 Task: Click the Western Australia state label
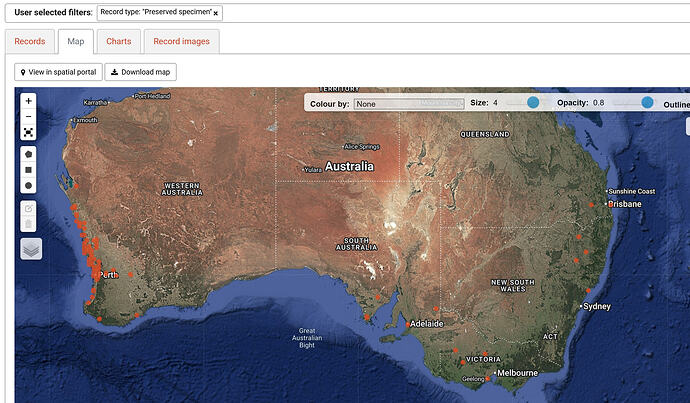pos(182,189)
